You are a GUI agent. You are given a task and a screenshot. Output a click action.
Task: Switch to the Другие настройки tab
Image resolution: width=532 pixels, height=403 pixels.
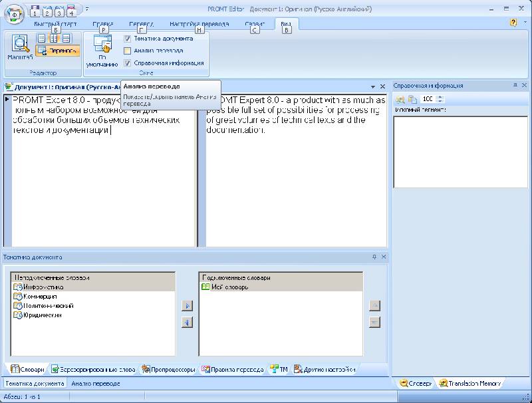pyautogui.click(x=325, y=370)
